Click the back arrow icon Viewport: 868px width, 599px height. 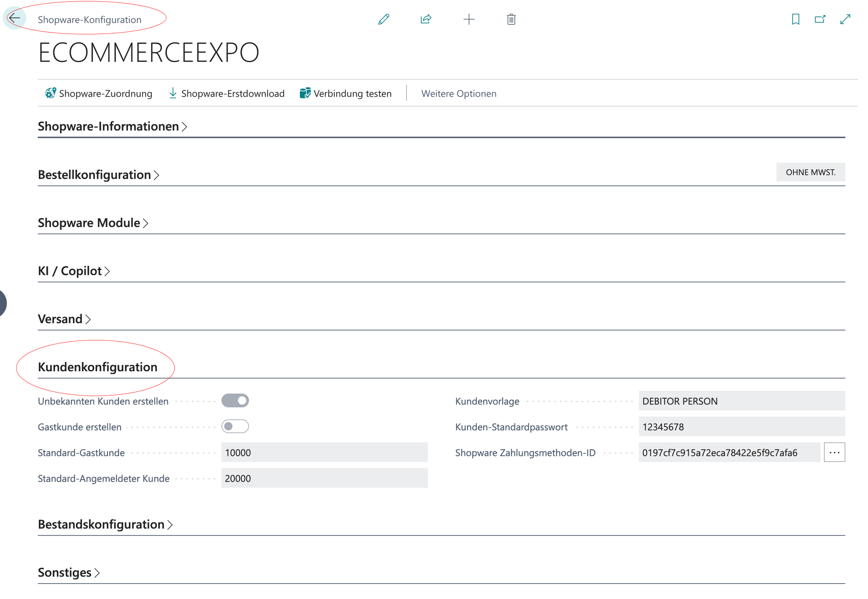(14, 18)
